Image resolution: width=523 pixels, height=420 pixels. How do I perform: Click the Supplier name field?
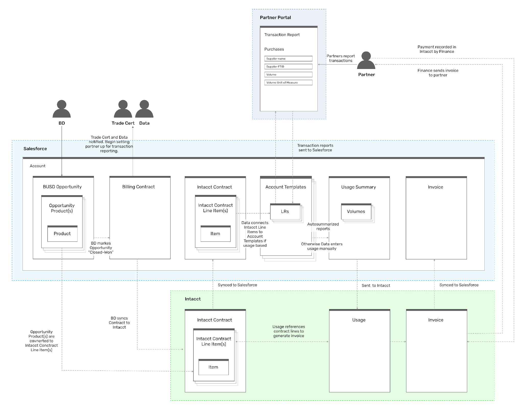(288, 59)
